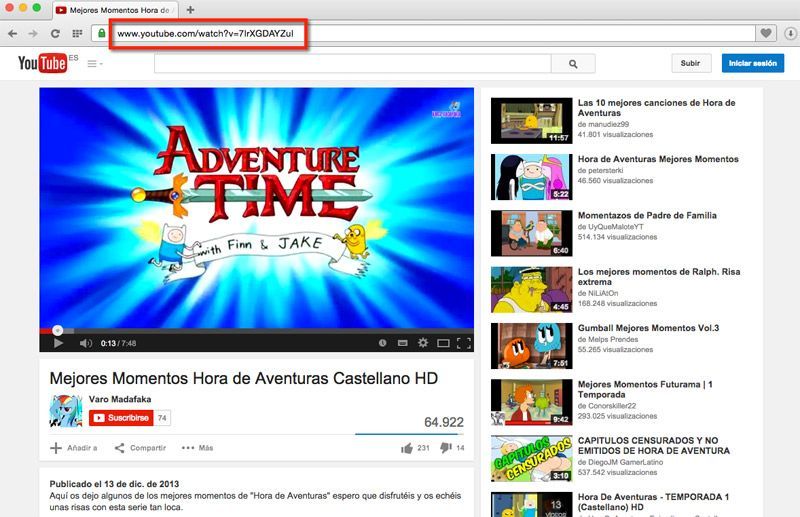Click the Ralph video thumbnail

tap(532, 289)
